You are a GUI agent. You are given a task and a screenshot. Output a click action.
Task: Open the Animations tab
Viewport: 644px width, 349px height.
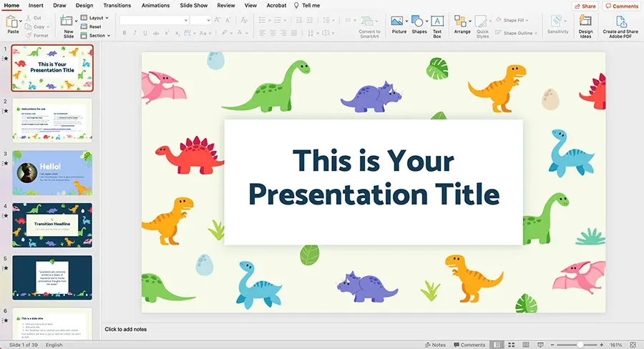156,5
